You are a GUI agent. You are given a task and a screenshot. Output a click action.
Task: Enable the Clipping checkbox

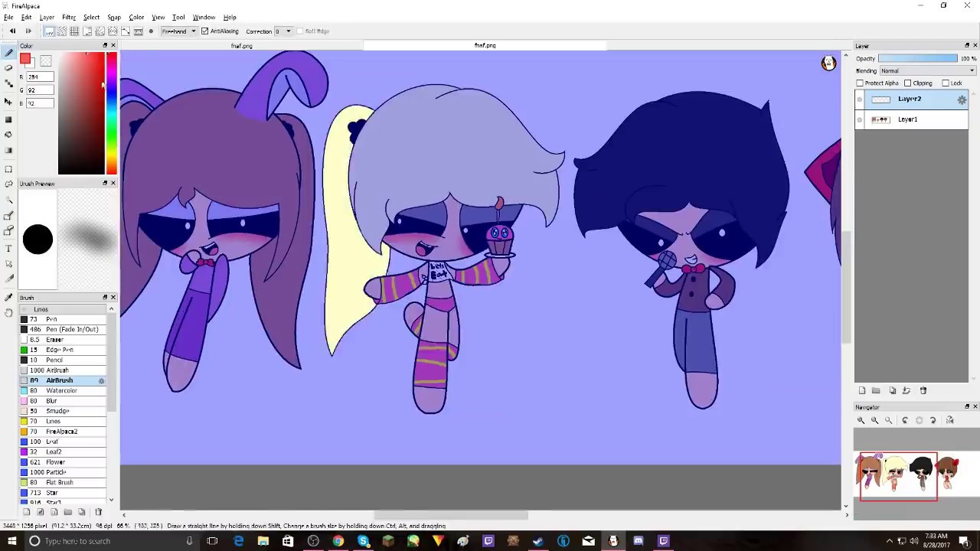click(908, 83)
